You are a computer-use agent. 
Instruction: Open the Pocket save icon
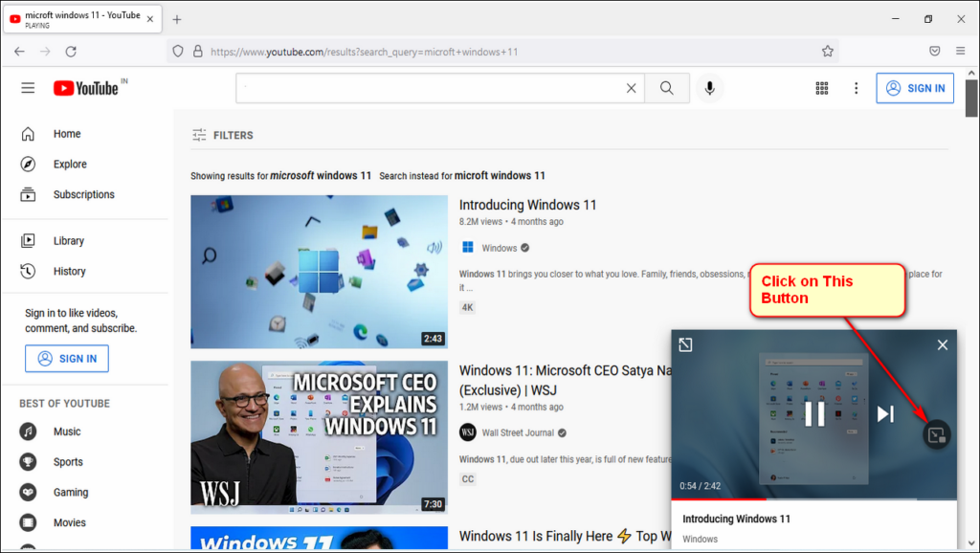(x=934, y=52)
